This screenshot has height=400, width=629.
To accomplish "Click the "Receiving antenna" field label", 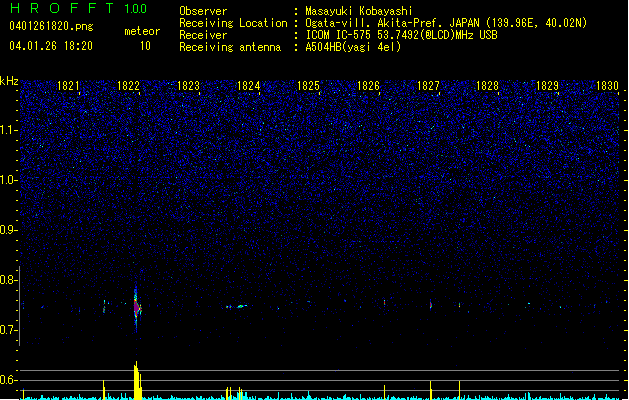I will (x=230, y=47).
